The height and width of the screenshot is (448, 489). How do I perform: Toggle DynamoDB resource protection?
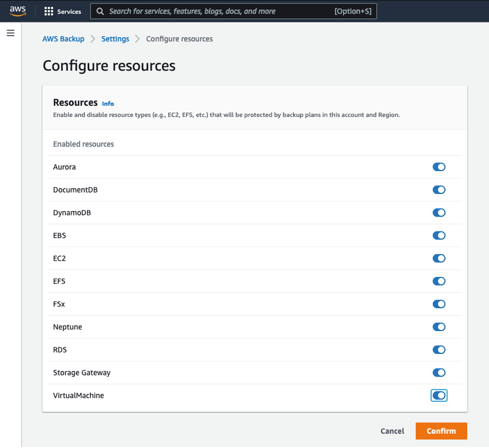point(439,213)
